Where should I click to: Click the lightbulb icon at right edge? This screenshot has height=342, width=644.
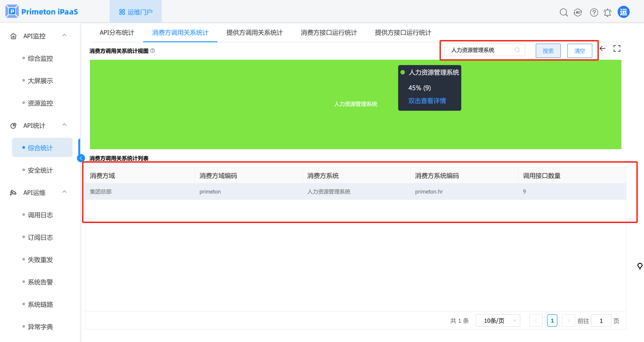pyautogui.click(x=640, y=266)
